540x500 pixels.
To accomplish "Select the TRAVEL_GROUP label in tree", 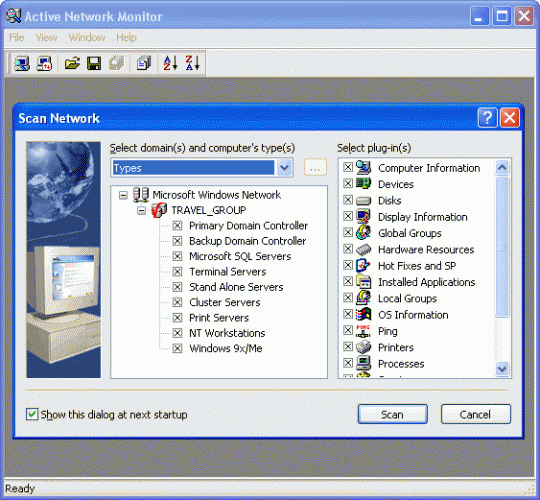I will (209, 210).
